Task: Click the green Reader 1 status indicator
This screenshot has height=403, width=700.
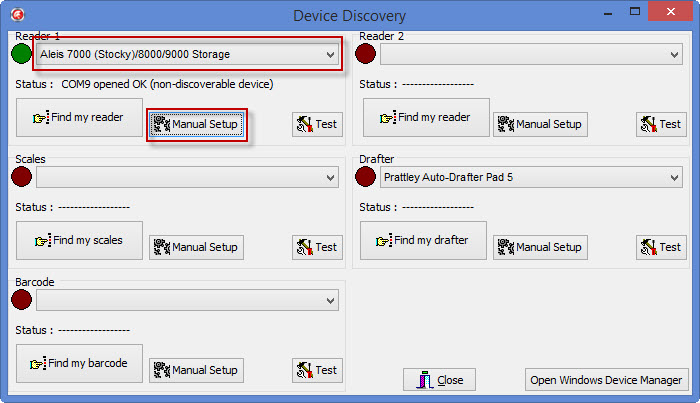Action: point(21,54)
